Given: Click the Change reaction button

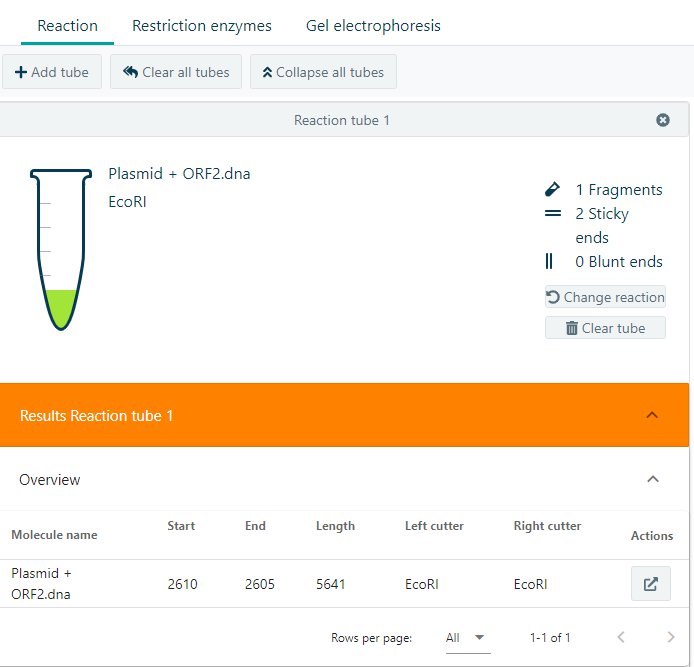Looking at the screenshot, I should tap(605, 297).
